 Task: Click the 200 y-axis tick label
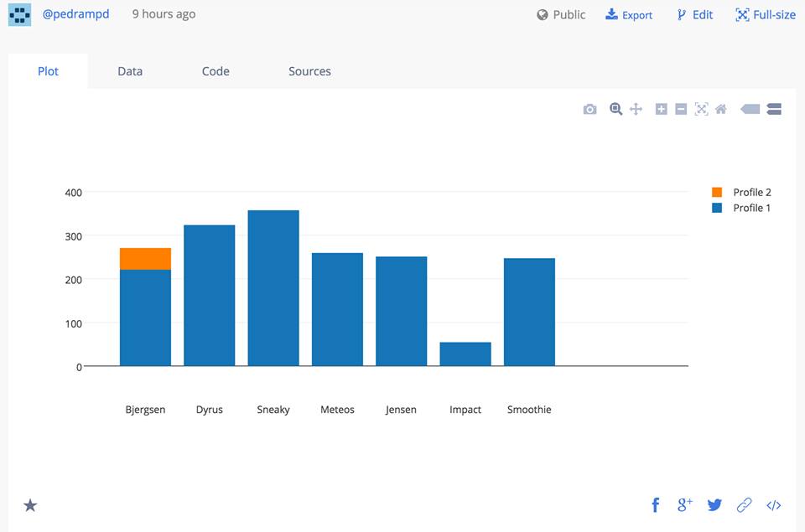(x=74, y=280)
